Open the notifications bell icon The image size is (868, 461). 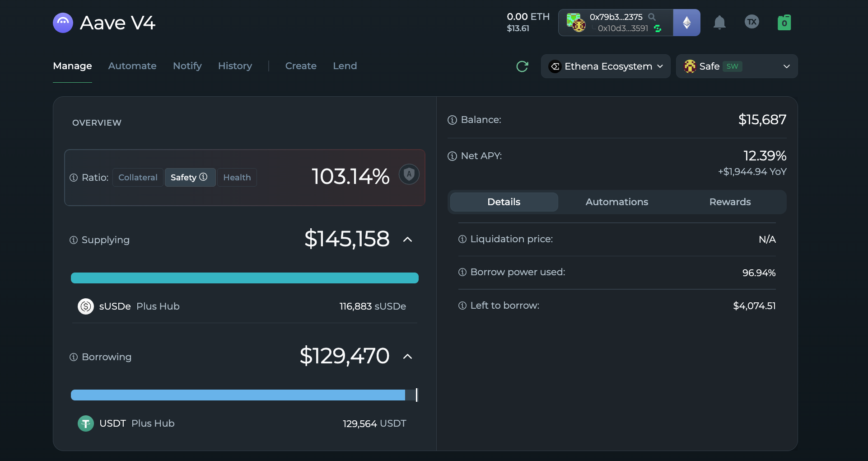pyautogui.click(x=719, y=22)
